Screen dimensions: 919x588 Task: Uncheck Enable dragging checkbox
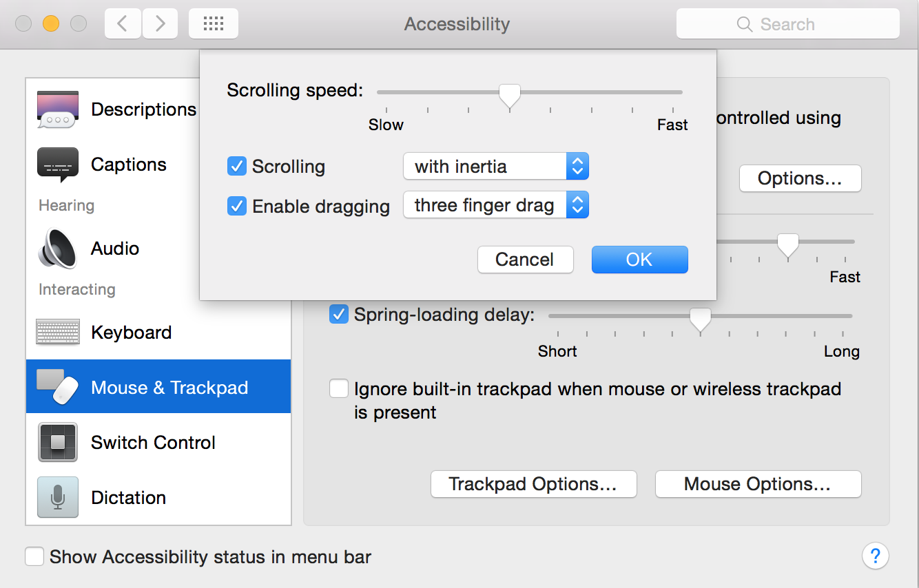coord(237,206)
